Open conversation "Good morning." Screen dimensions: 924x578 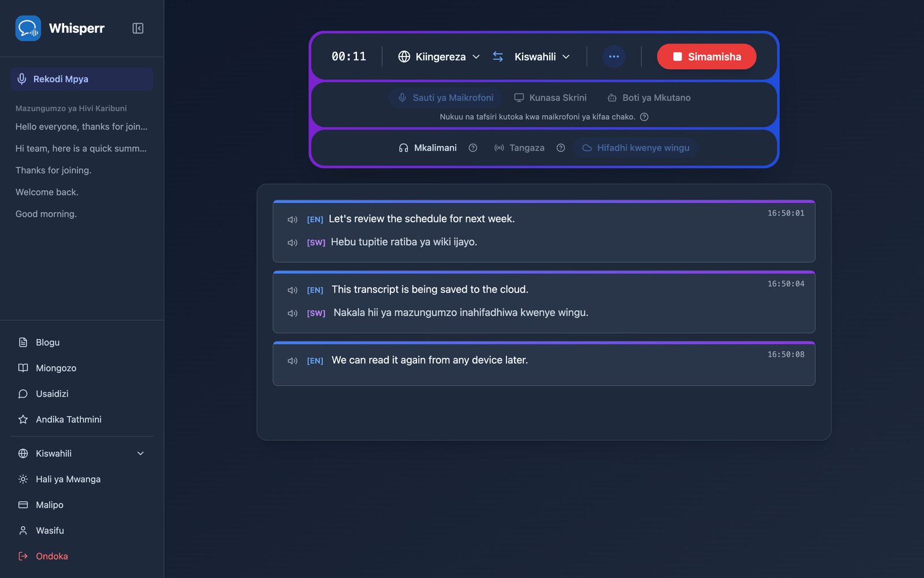coord(46,214)
